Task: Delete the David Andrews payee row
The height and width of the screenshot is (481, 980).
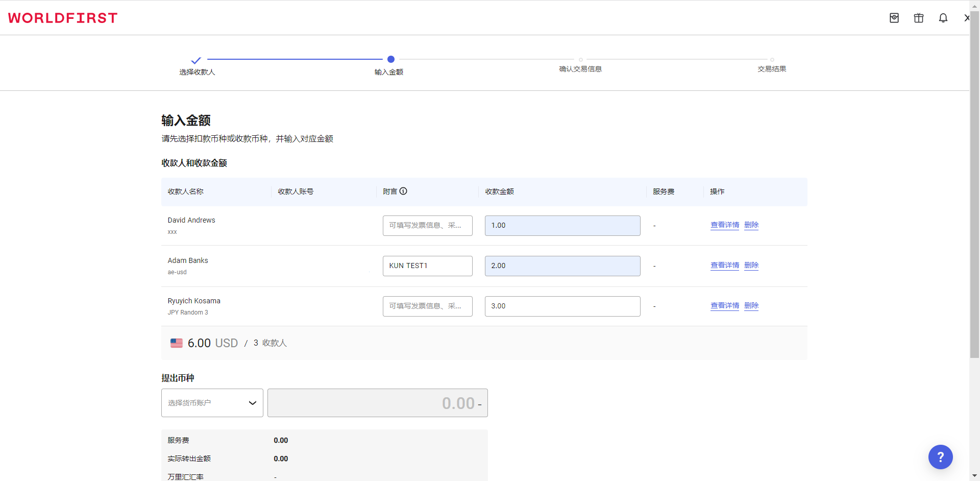Action: pos(751,225)
